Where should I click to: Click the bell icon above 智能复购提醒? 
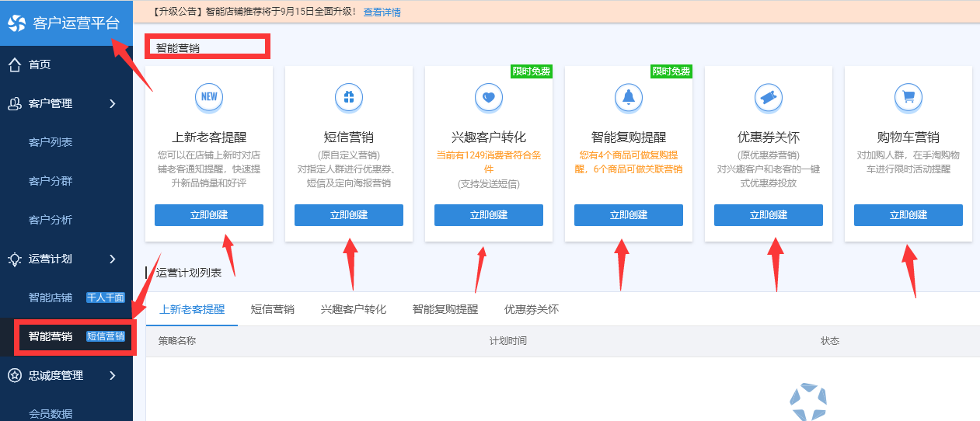629,97
